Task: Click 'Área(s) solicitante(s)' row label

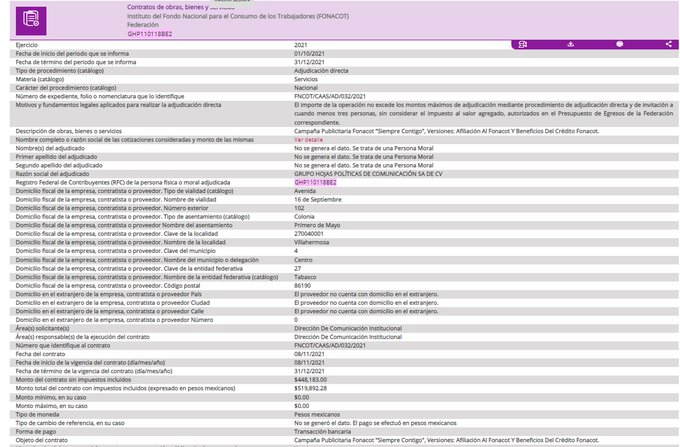Action: tap(42, 328)
